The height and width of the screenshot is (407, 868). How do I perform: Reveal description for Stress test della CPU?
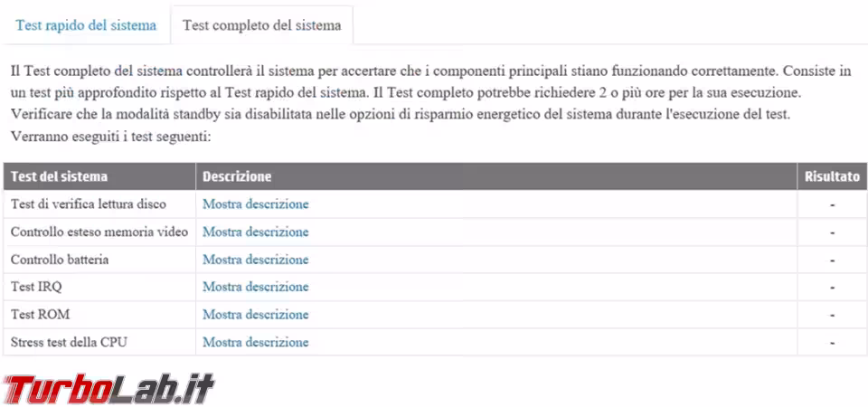(x=255, y=343)
